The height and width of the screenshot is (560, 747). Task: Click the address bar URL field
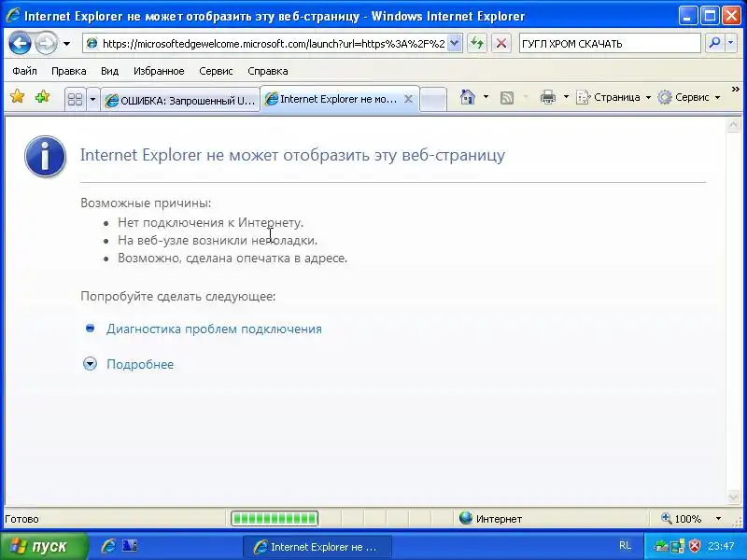click(x=273, y=44)
